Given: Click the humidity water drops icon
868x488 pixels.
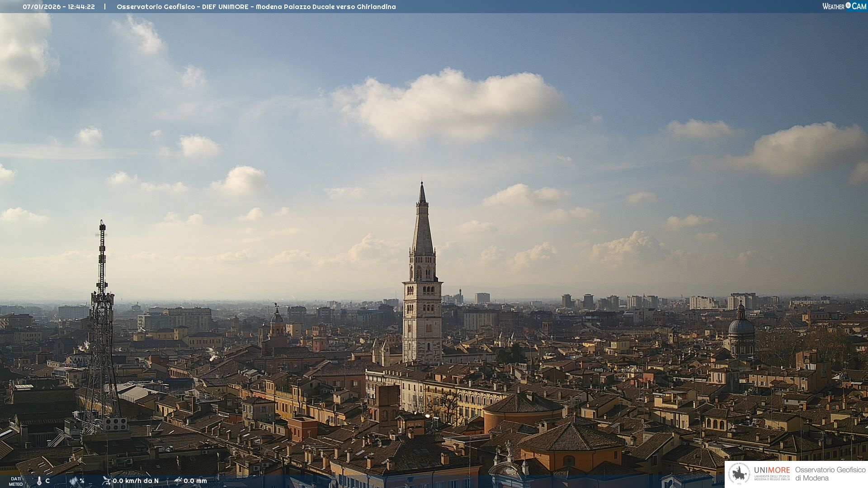Looking at the screenshot, I should pos(73,481).
